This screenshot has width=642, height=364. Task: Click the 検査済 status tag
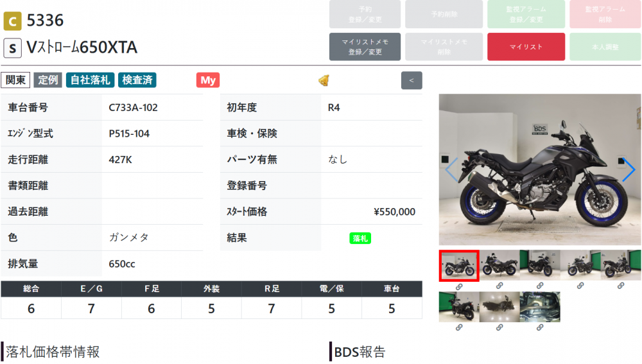click(x=137, y=80)
